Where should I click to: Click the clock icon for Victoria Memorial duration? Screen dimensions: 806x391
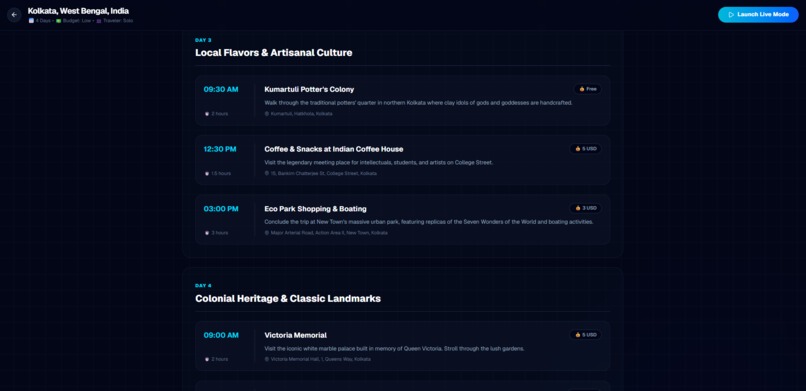tap(207, 360)
